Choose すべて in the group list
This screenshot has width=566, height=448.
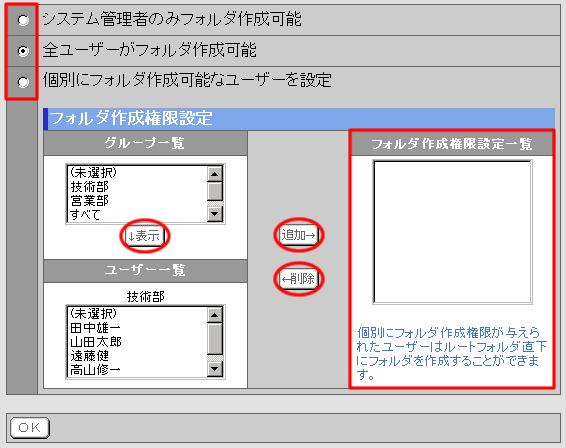pyautogui.click(x=137, y=214)
